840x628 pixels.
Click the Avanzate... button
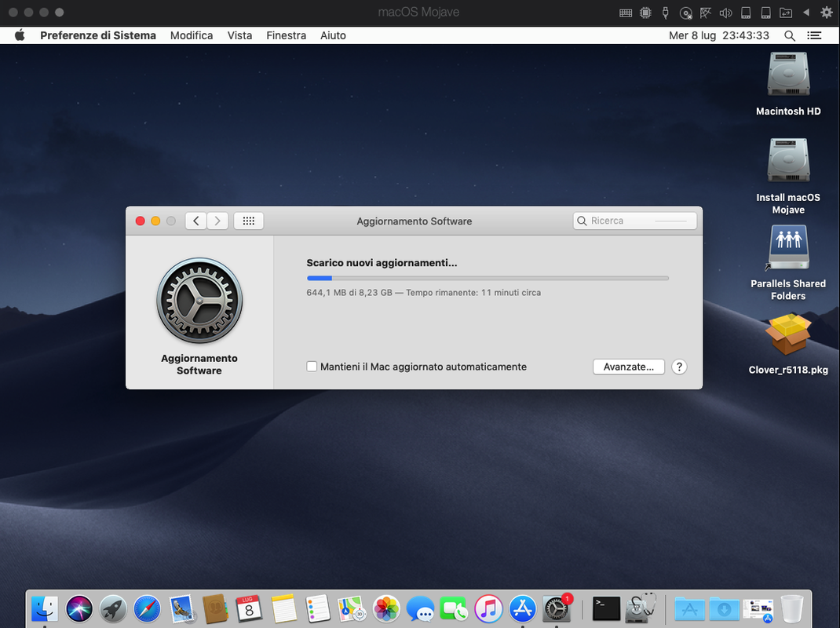628,367
